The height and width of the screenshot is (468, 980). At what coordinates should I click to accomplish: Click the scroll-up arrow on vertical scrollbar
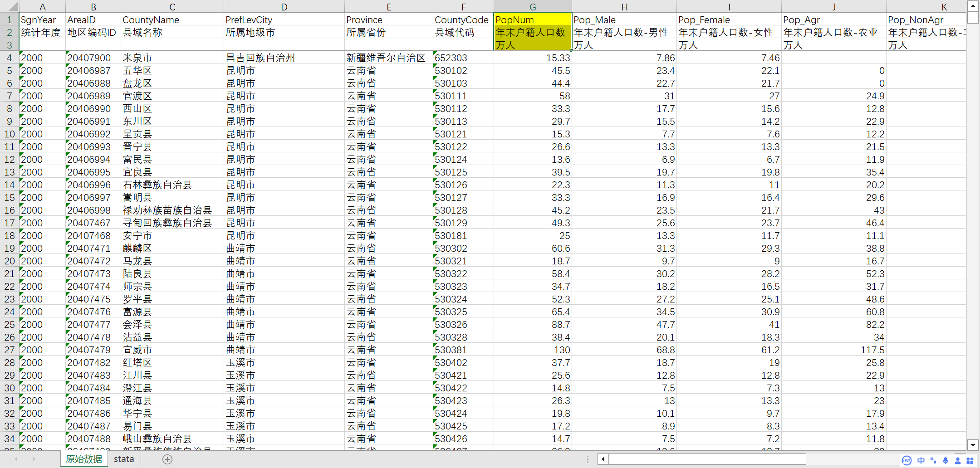tap(973, 5)
